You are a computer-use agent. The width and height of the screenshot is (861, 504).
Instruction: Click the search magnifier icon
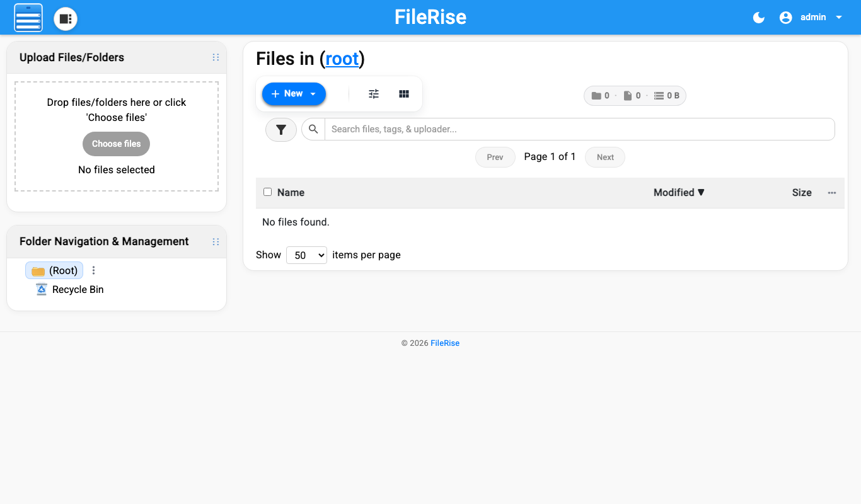(x=313, y=129)
